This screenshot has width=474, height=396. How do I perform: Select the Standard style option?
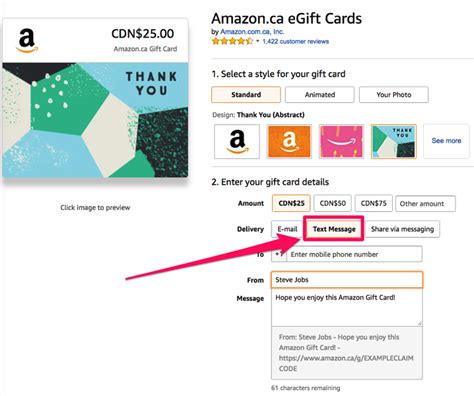point(246,95)
